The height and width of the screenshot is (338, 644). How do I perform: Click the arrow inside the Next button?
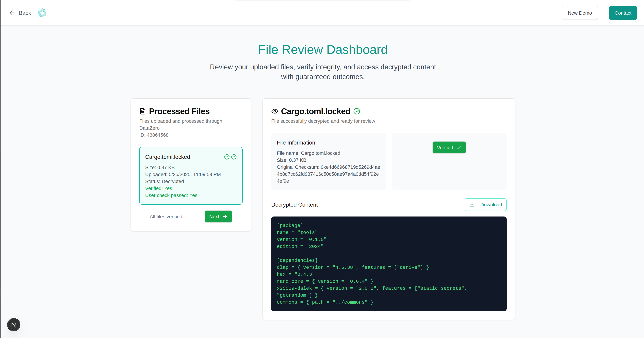pos(225,217)
